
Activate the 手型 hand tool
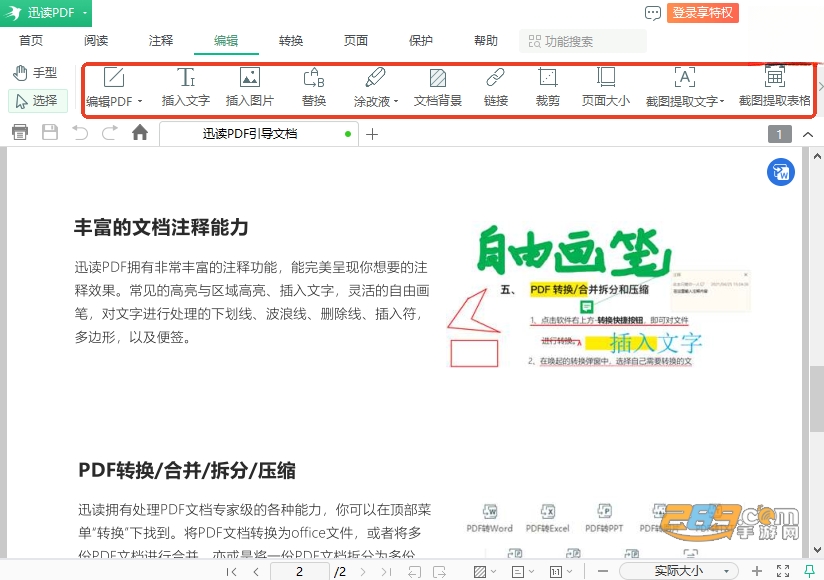coord(36,72)
